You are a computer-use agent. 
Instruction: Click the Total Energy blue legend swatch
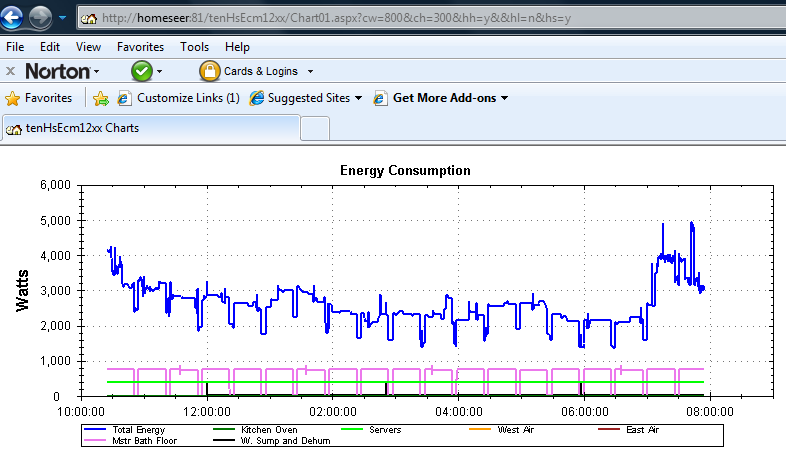click(95, 429)
